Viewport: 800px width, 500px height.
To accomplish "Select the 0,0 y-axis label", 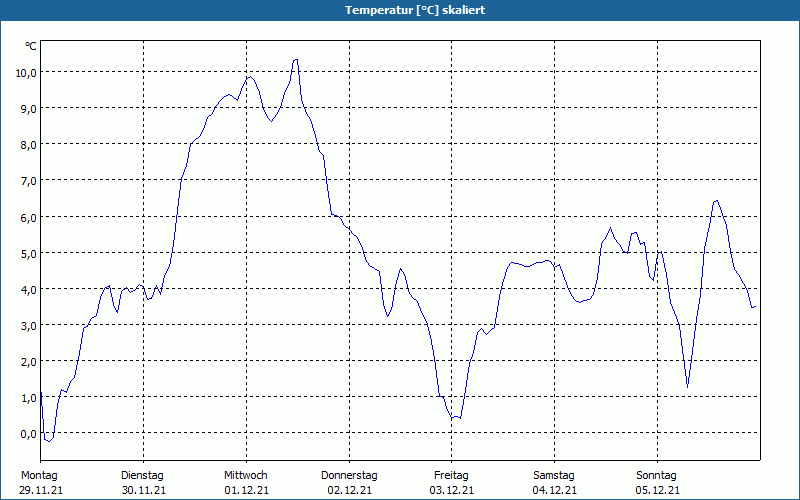I will point(26,433).
